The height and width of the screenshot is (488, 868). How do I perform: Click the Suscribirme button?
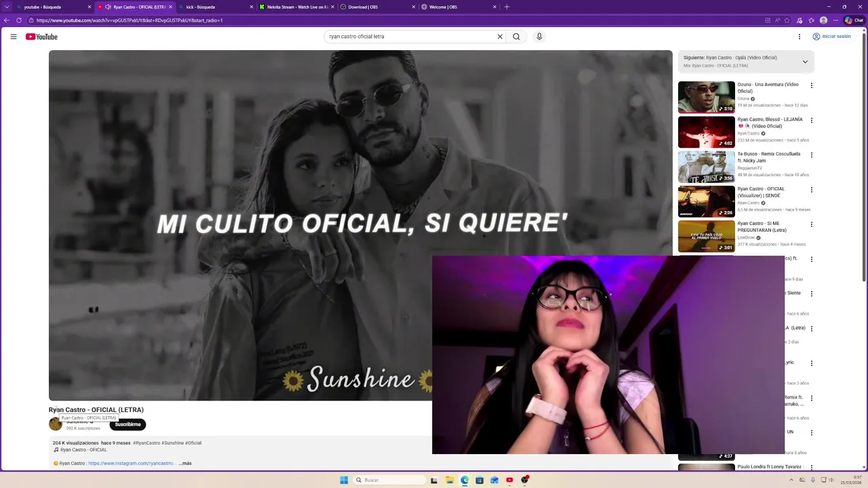pyautogui.click(x=127, y=424)
